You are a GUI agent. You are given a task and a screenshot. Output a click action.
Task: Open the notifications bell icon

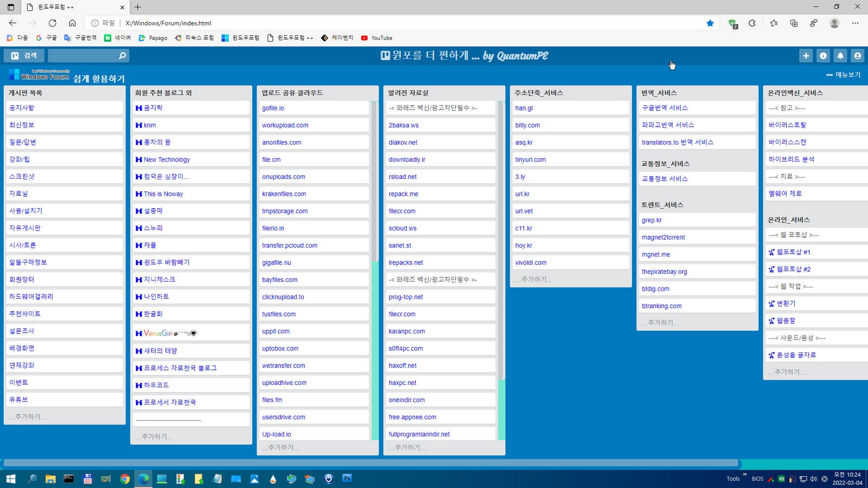pos(840,55)
